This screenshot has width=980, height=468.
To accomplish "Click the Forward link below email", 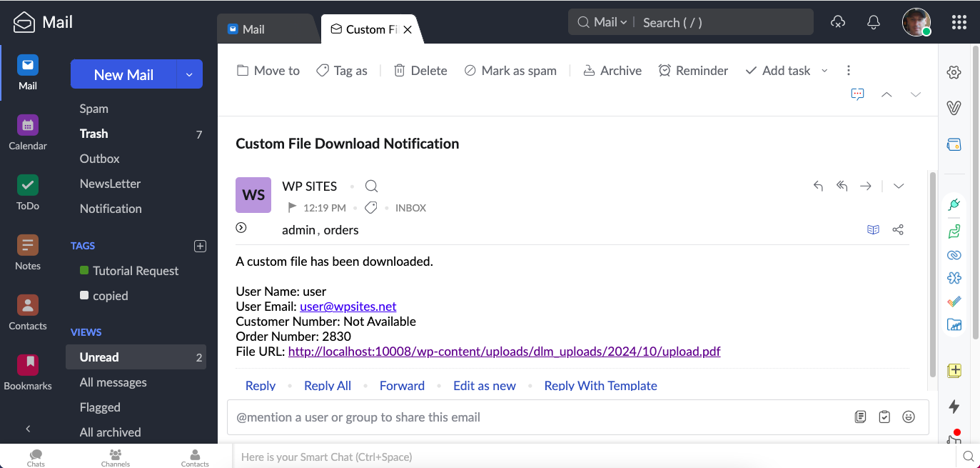I will [402, 385].
